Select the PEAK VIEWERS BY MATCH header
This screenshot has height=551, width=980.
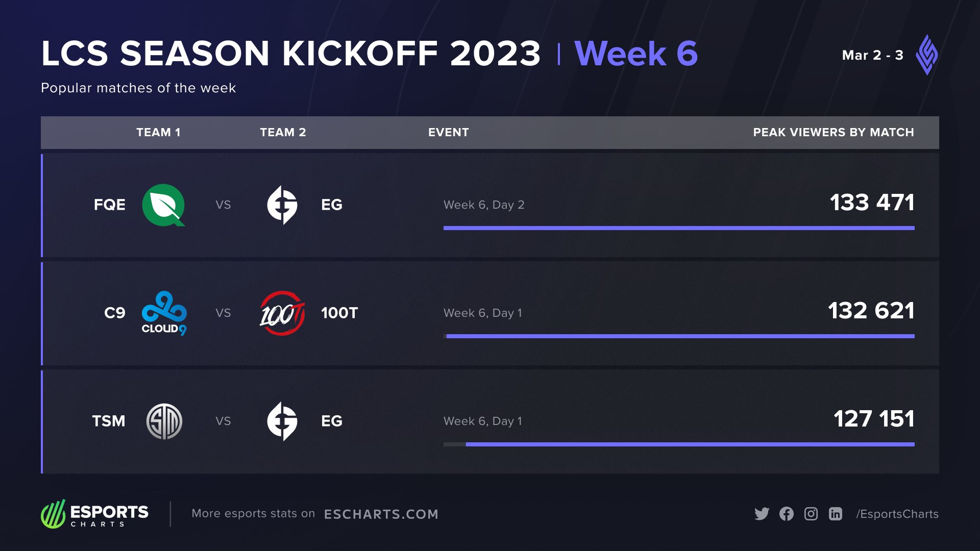[x=834, y=133]
